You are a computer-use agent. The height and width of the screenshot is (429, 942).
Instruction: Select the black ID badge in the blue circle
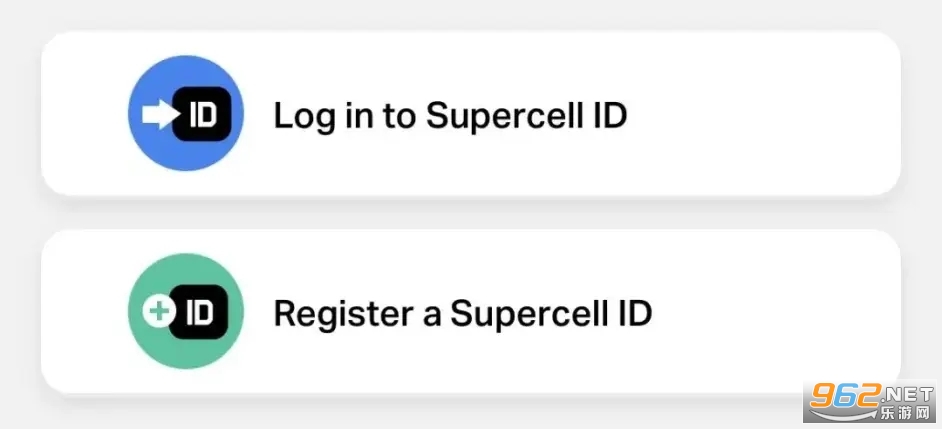pyautogui.click(x=202, y=114)
